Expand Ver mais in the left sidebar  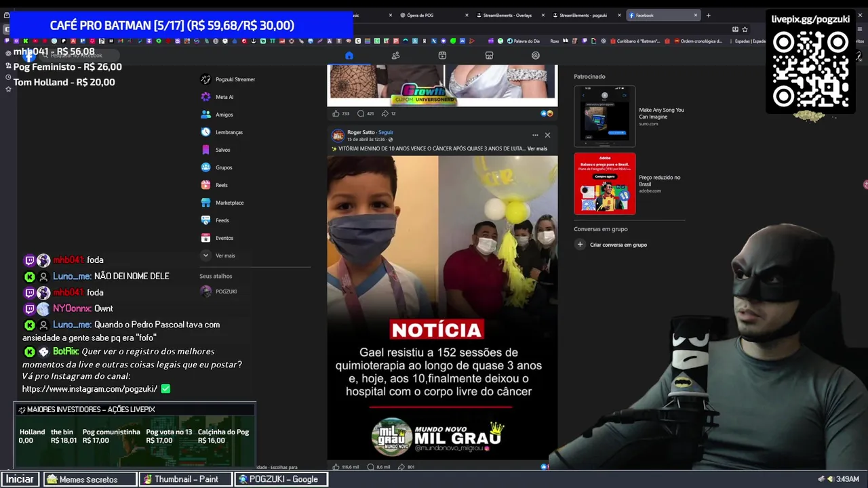pos(218,256)
